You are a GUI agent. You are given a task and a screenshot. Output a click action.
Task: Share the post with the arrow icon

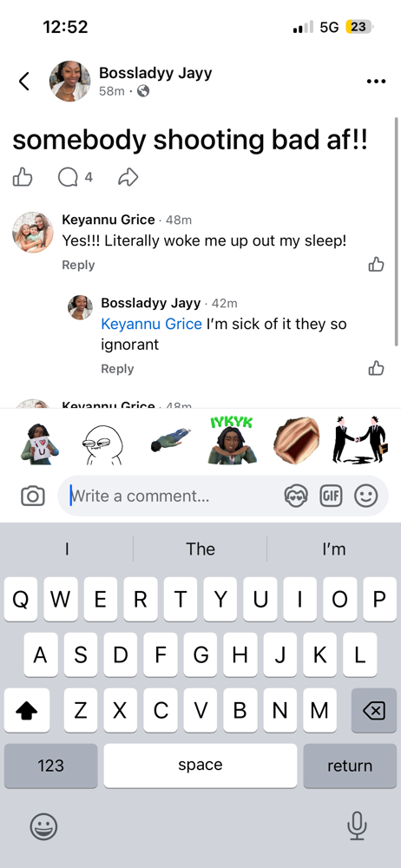(128, 177)
